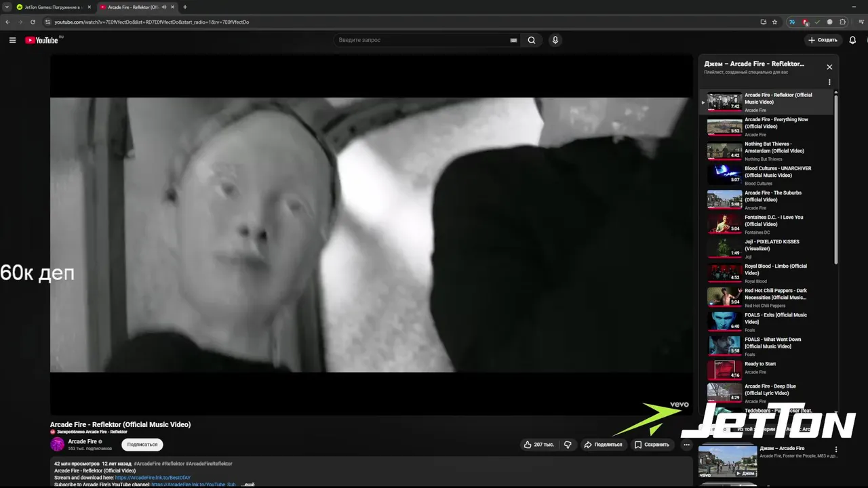Open Arcade Fire channel avatar
Screen dimensions: 868x488
click(x=58, y=445)
